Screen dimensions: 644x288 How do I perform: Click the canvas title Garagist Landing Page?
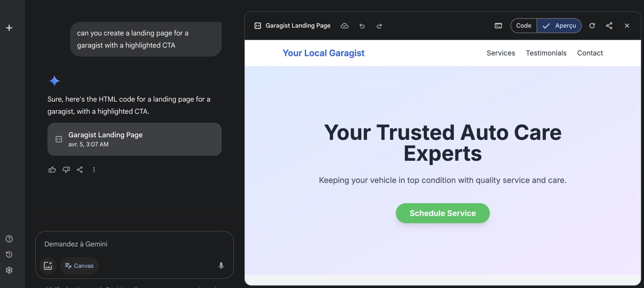(x=298, y=26)
